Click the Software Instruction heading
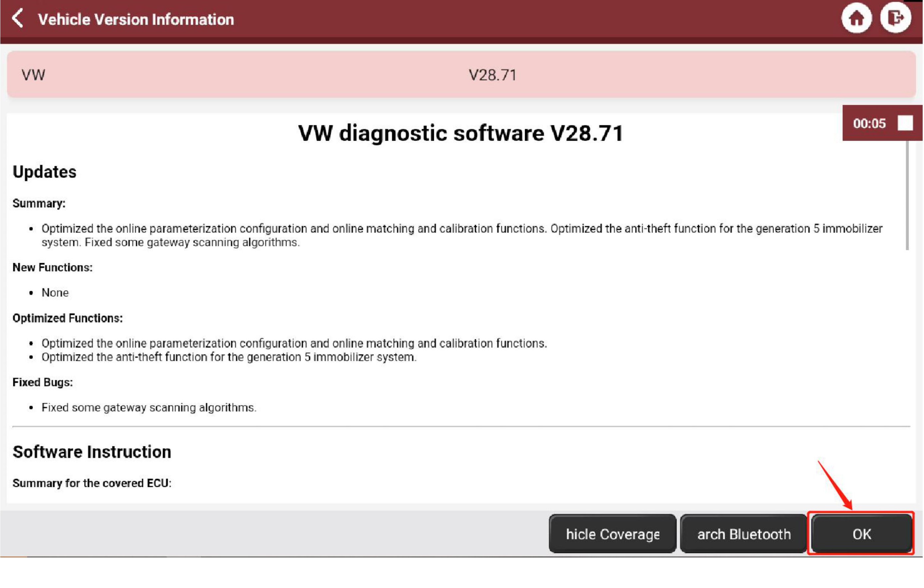The height and width of the screenshot is (588, 924). (x=92, y=452)
